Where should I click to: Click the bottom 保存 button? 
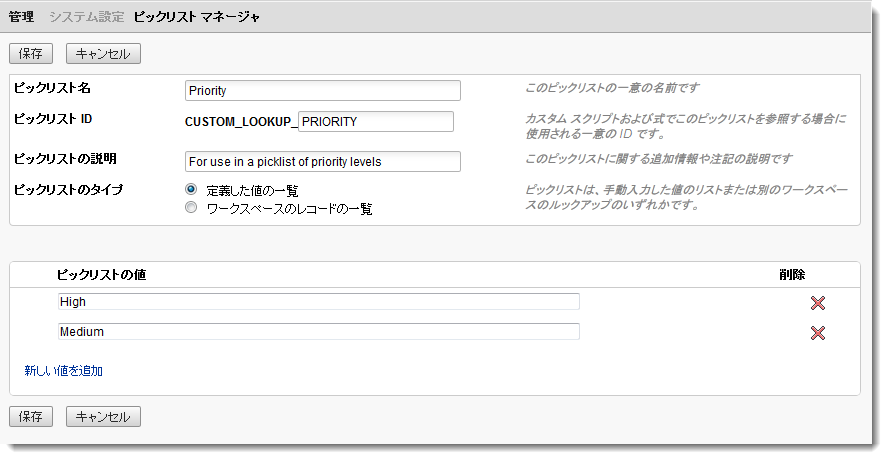click(x=31, y=417)
